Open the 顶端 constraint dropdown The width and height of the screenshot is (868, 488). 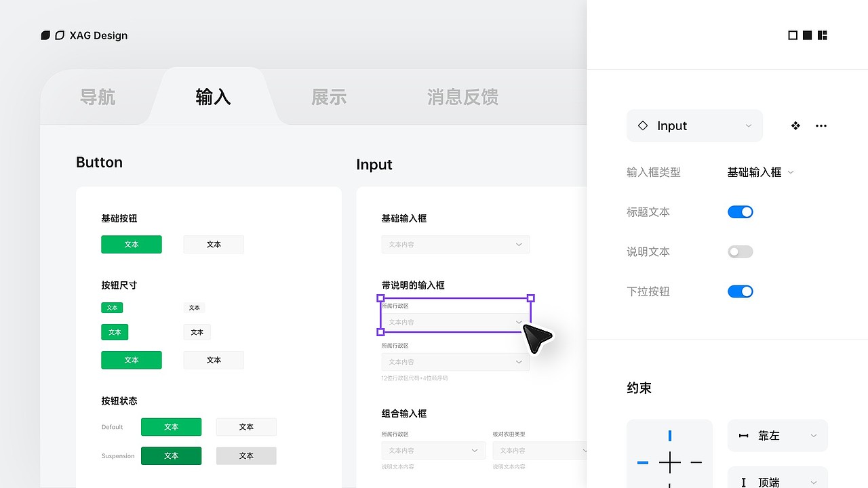pos(777,482)
